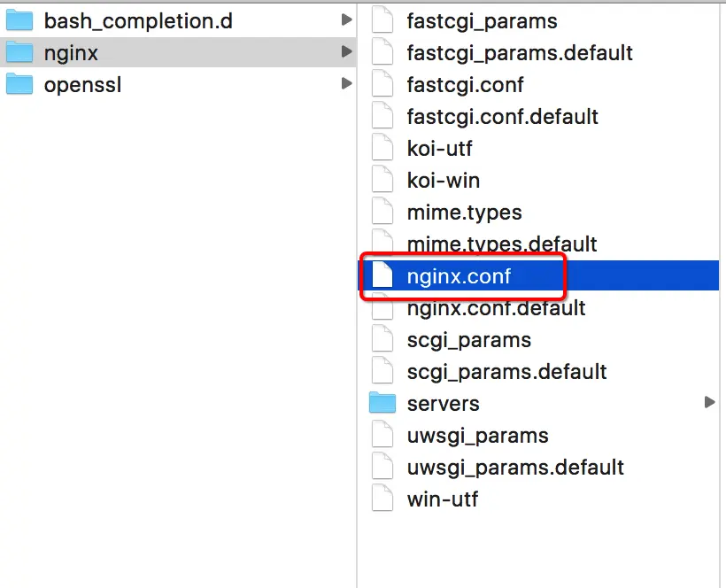Viewport: 726px width, 588px height.
Task: Click the fastcgi.conf.default file icon
Action: coord(382,116)
